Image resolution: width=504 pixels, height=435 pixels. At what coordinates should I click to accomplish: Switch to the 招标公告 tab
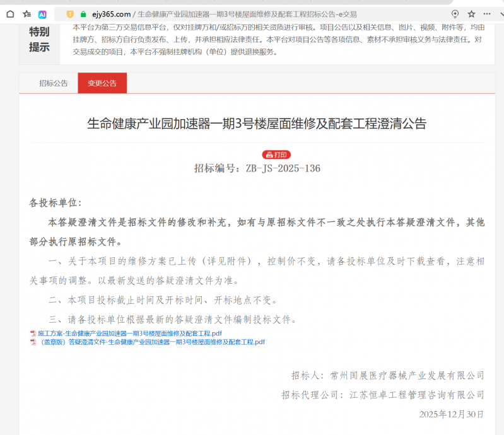pos(54,83)
